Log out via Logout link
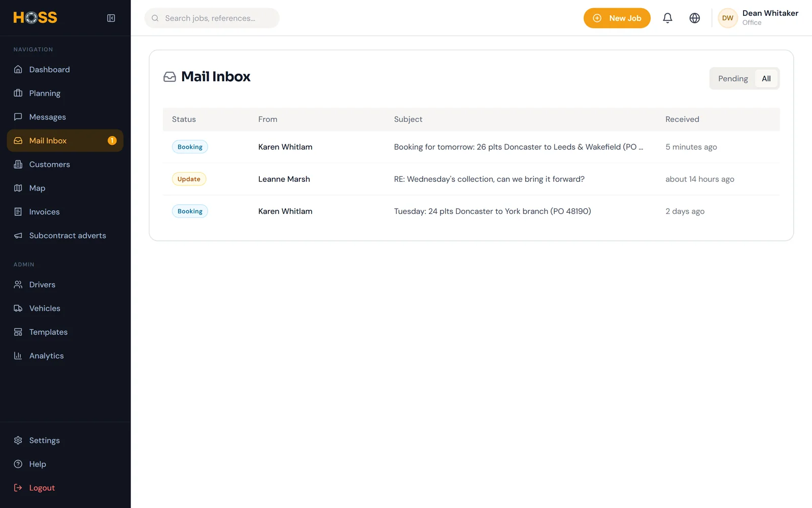The height and width of the screenshot is (508, 812). [x=65, y=488]
